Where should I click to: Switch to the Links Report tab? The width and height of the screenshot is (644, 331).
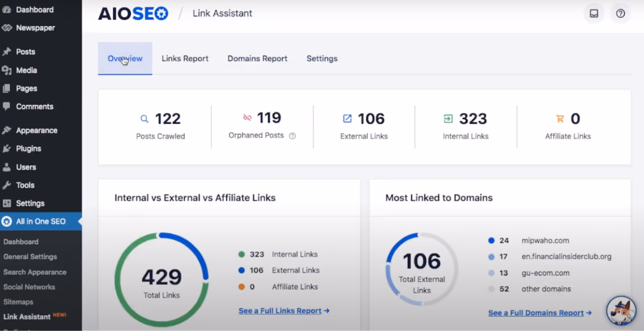coord(185,58)
